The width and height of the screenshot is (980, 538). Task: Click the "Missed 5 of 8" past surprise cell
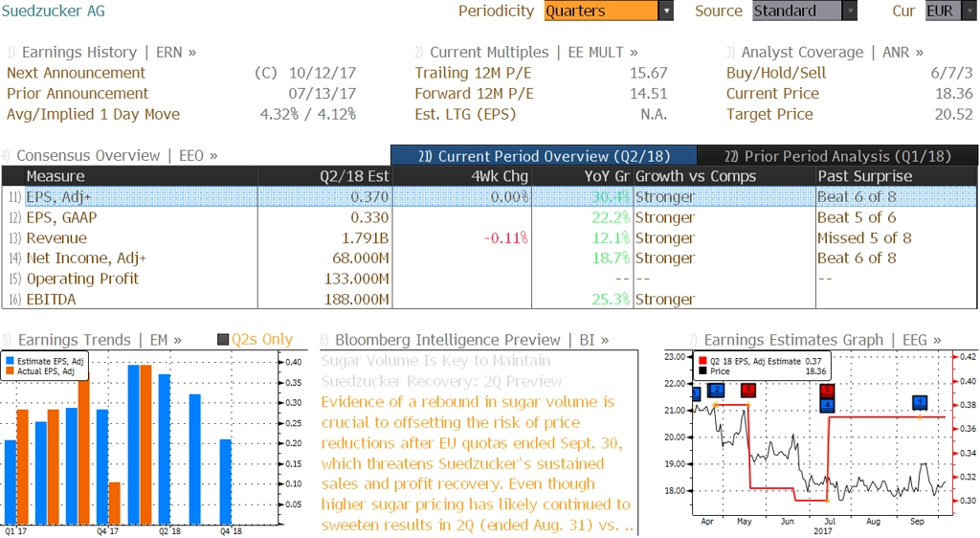[x=864, y=238]
